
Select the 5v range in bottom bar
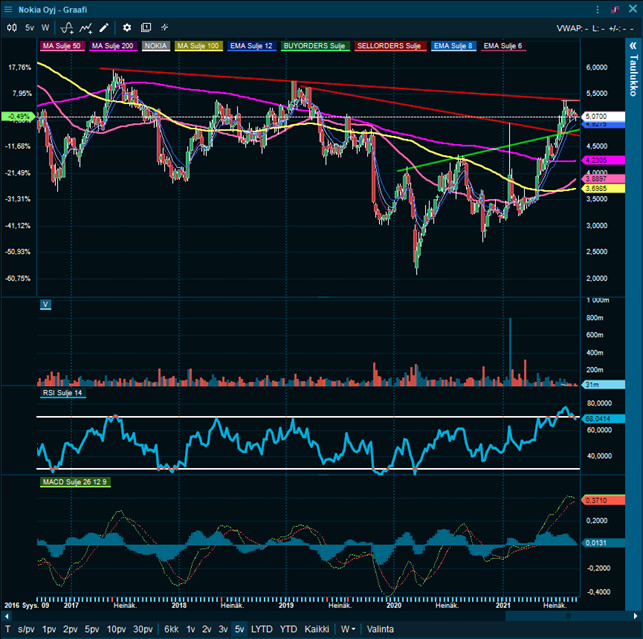(239, 629)
